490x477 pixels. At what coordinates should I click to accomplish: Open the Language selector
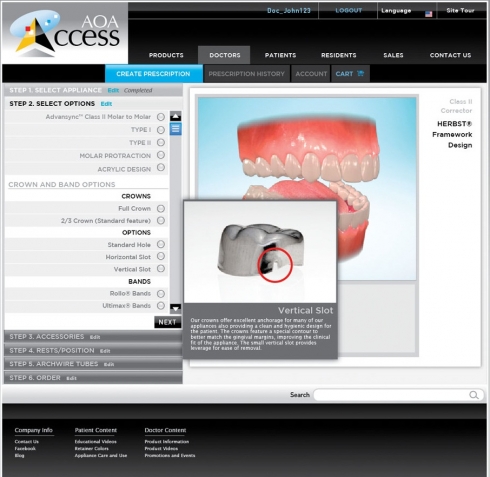[x=396, y=11]
